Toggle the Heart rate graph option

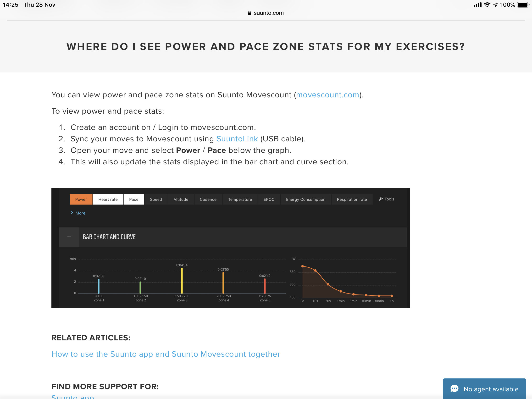pyautogui.click(x=108, y=199)
